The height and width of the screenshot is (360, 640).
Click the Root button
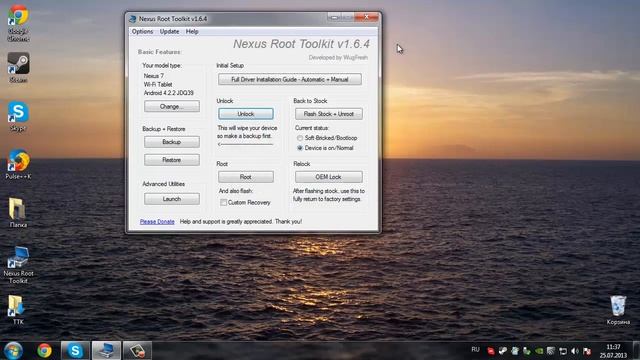pos(246,177)
